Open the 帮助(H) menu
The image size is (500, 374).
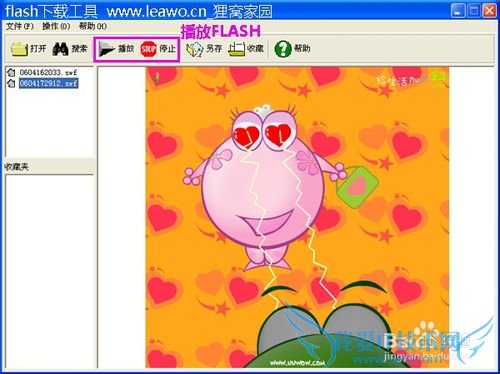93,26
